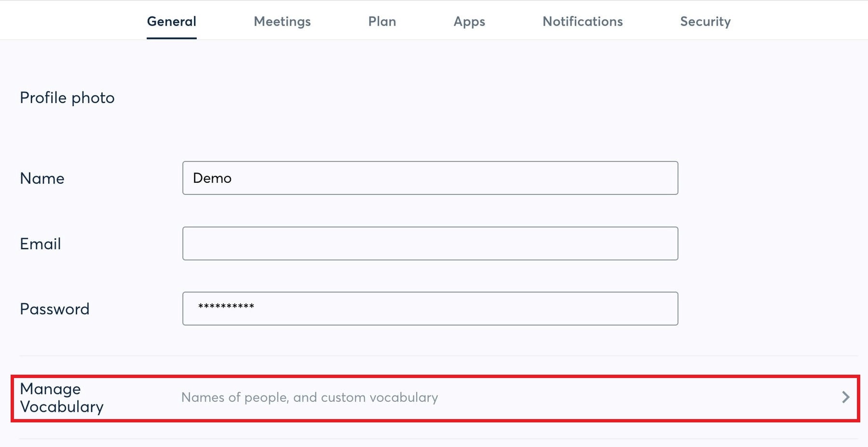Screen dimensions: 868x447
Task: Click the masked Password field
Action: coord(430,309)
